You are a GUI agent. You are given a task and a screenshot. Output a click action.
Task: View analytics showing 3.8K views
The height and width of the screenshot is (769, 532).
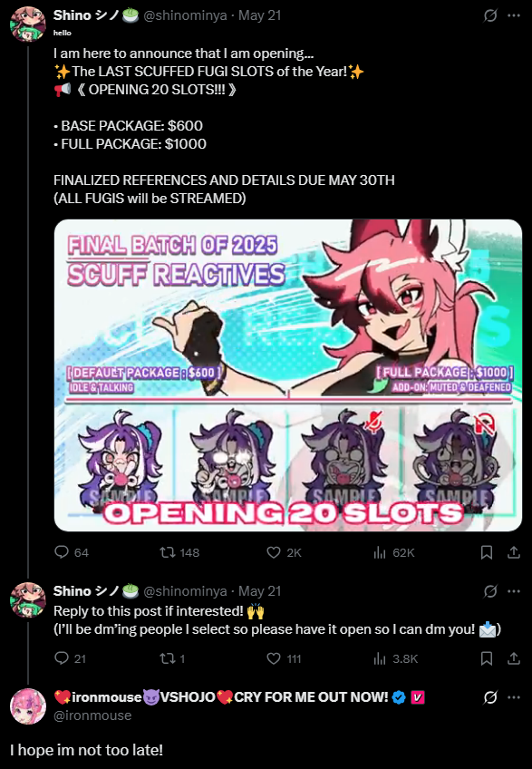(395, 658)
